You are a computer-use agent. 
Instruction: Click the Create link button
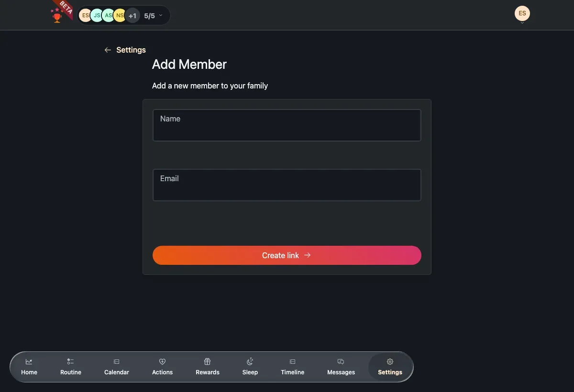click(287, 255)
